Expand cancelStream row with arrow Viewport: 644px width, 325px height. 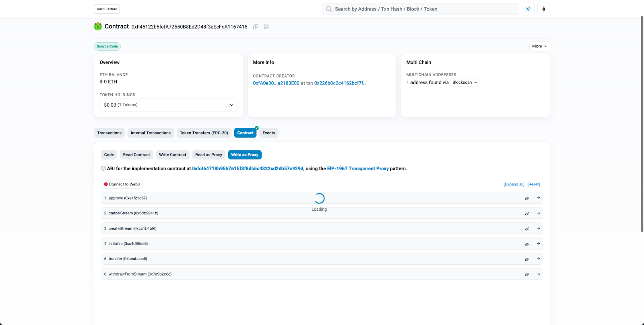[x=538, y=213]
